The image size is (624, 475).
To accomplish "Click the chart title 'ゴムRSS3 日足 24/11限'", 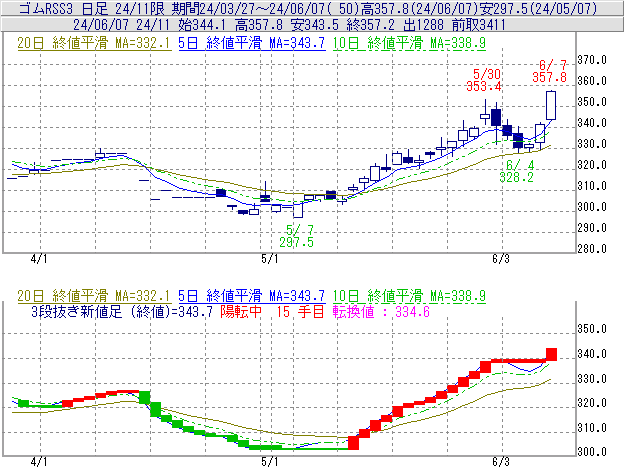I will 92,8.
